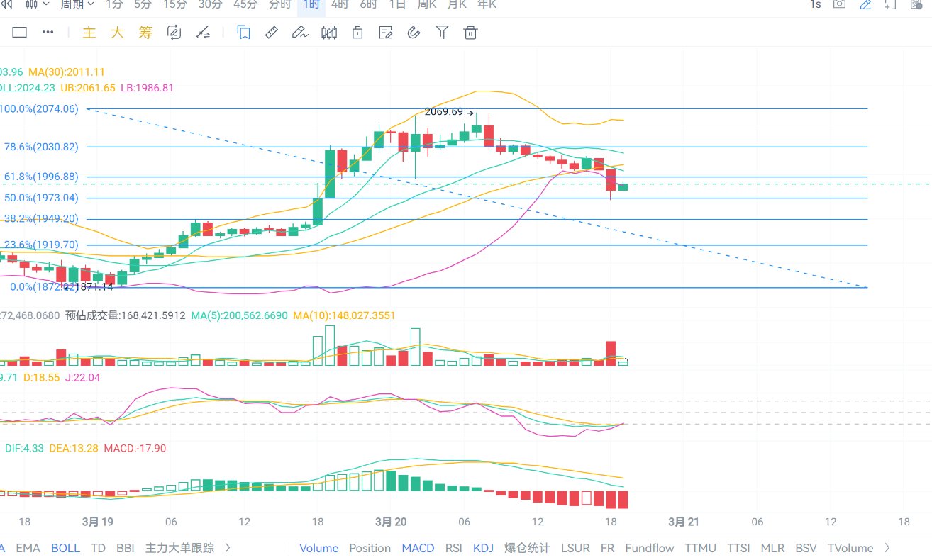Toggle the BOLL main chart indicator
932x560 pixels.
point(65,548)
